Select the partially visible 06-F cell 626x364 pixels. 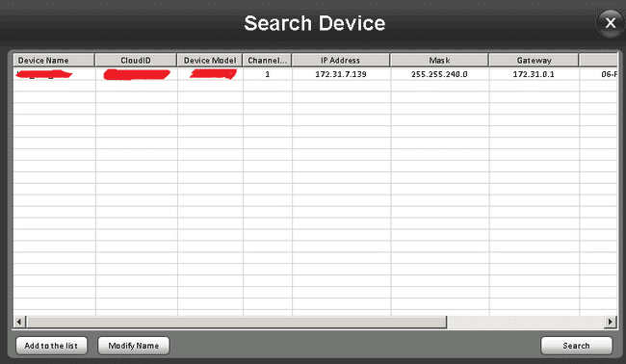598,74
